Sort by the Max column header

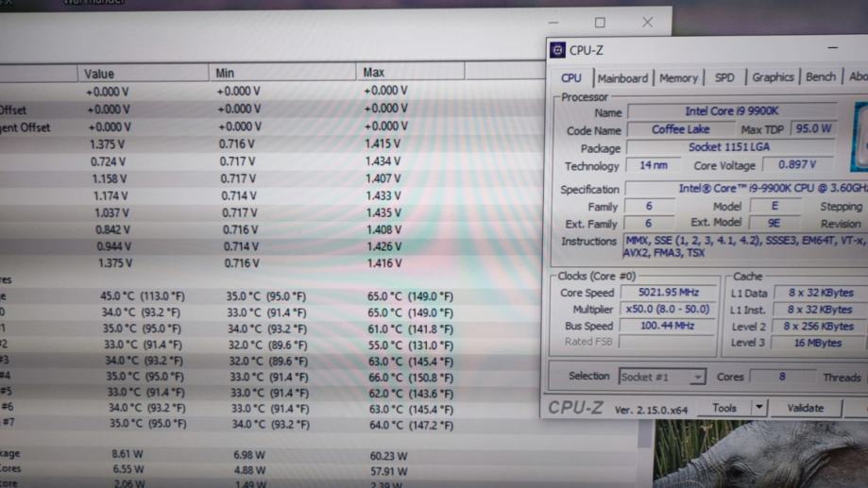410,72
